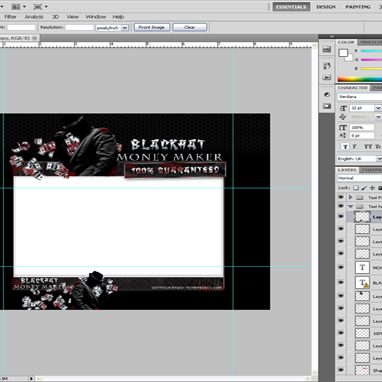Open the Window menu
The image size is (382, 382).
coord(96,17)
